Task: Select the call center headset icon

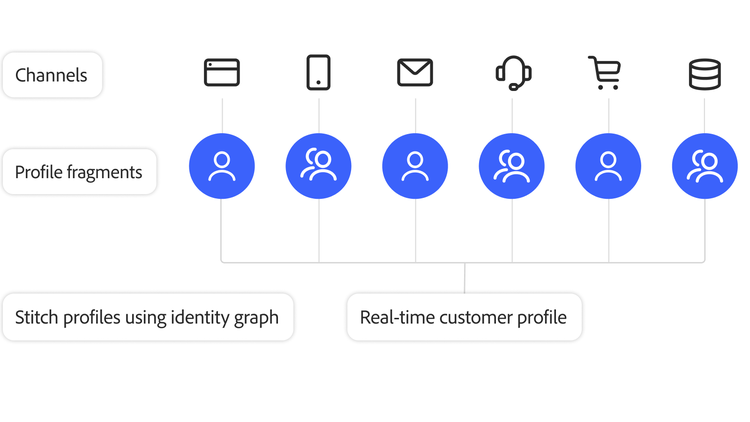Action: pyautogui.click(x=512, y=73)
